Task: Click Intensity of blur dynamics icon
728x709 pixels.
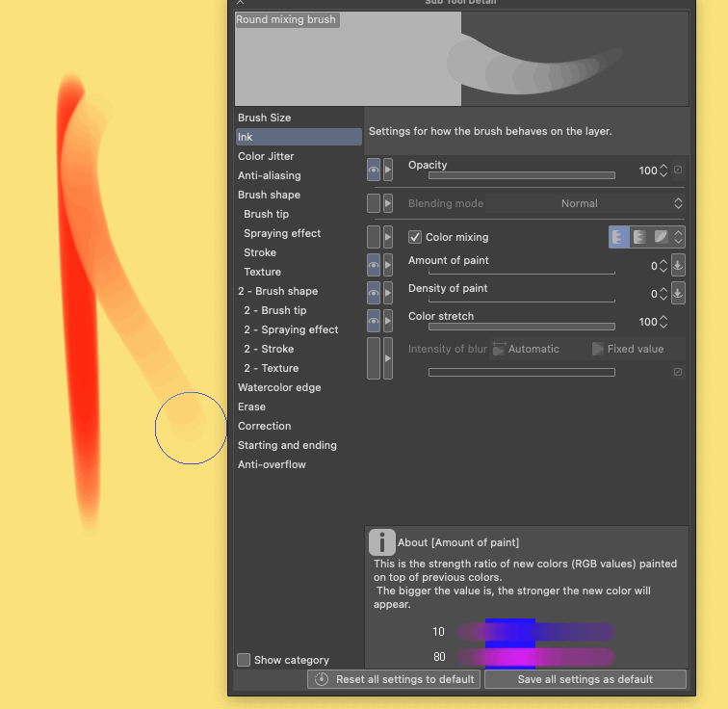Action: (x=678, y=372)
